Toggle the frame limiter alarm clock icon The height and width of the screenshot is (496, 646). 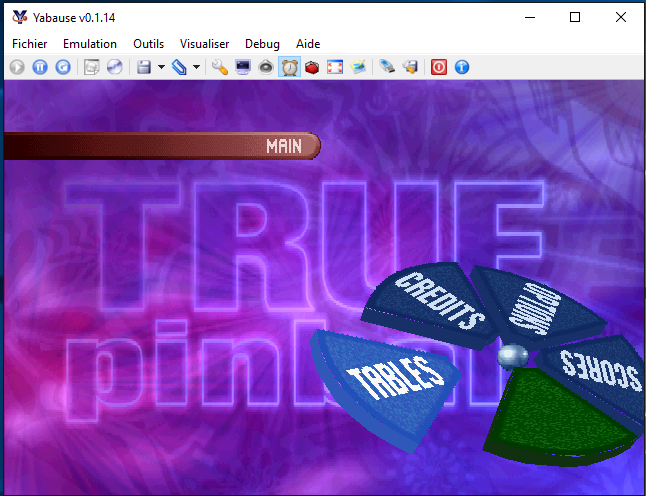(290, 67)
